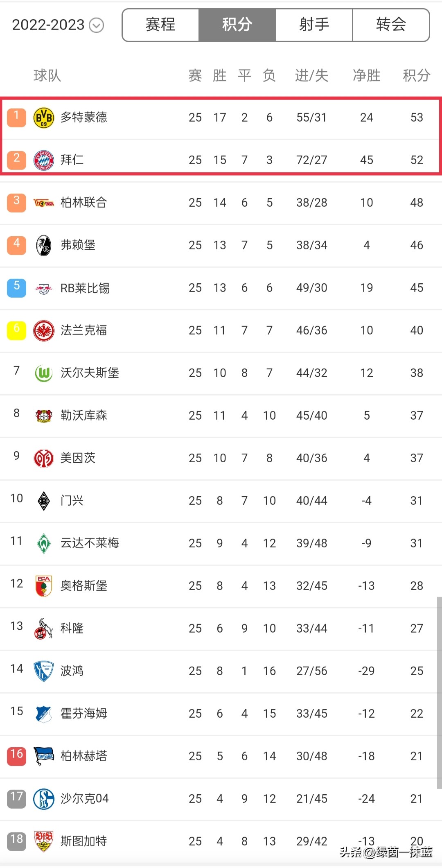Switch to the 赛程 tab
This screenshot has width=442, height=868.
(x=160, y=25)
